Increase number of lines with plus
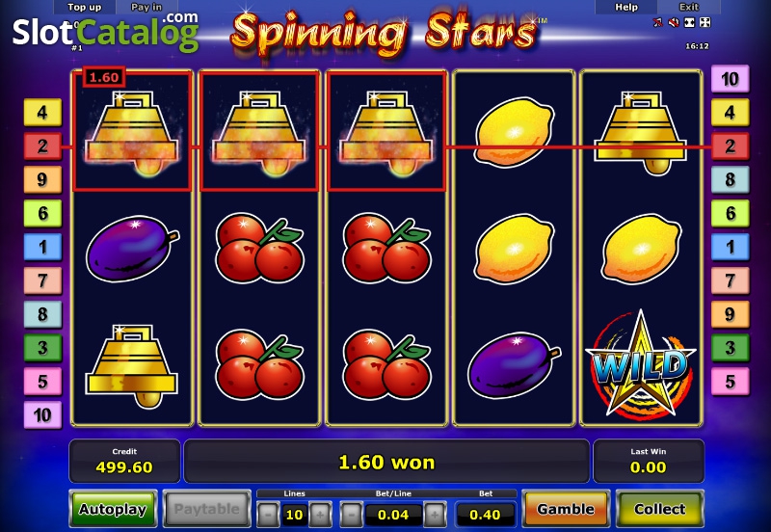 320,515
